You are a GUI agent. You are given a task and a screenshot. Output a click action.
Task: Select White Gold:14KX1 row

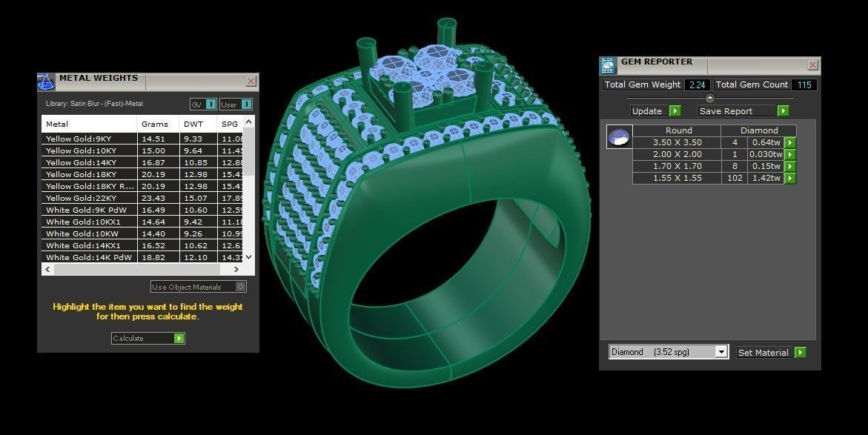coord(143,245)
